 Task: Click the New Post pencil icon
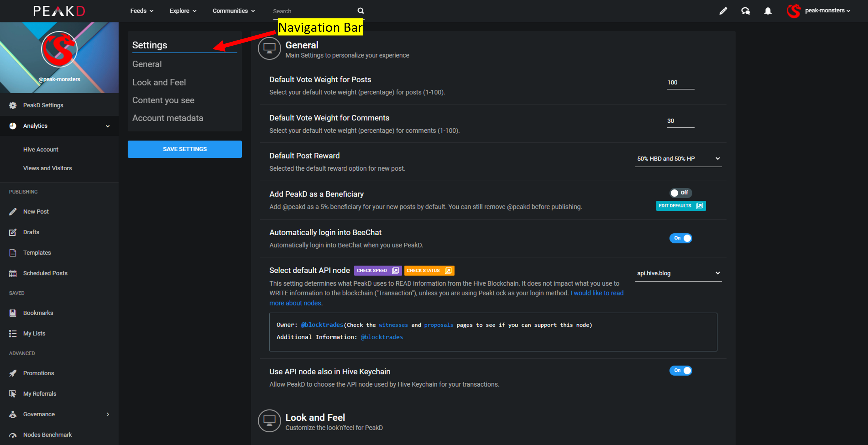(13, 212)
